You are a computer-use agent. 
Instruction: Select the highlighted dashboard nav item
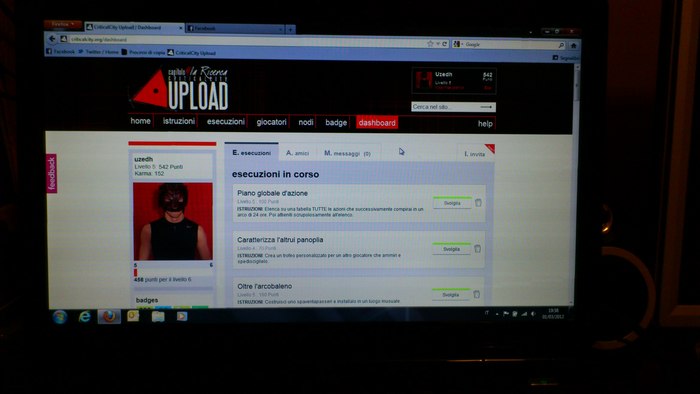(x=377, y=123)
